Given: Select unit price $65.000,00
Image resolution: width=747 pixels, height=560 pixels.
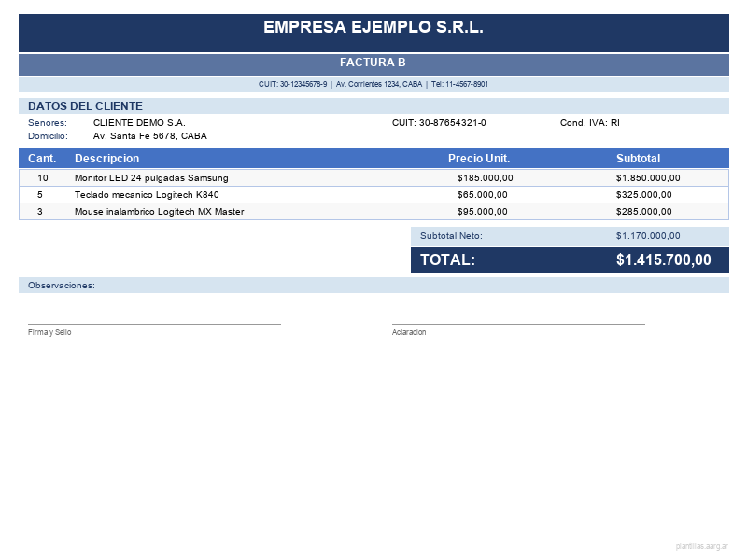Looking at the screenshot, I should pos(482,195).
